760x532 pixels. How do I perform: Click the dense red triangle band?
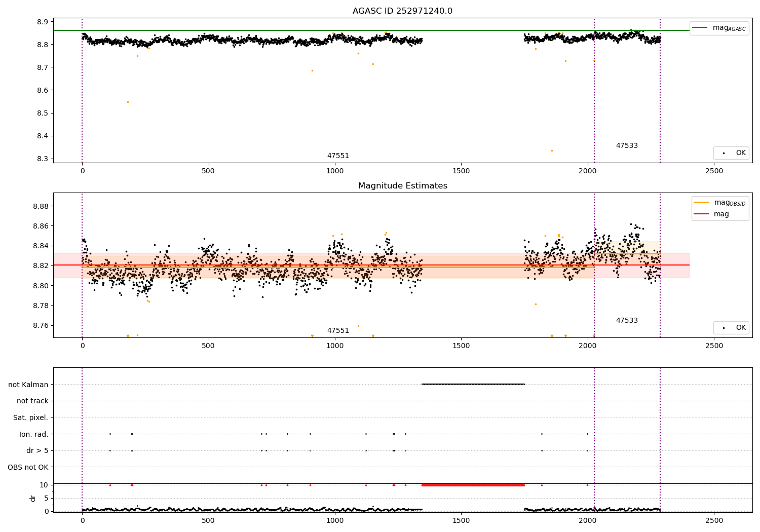473,485
